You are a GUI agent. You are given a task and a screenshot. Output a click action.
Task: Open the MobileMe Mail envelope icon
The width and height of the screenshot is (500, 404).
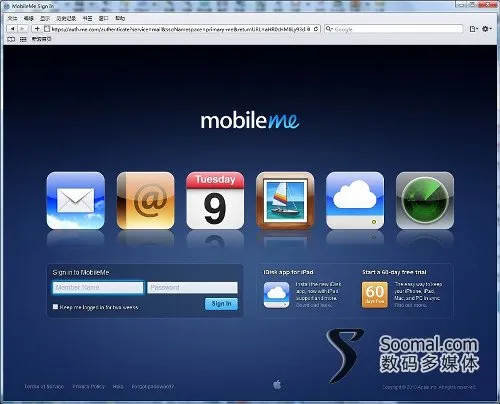(x=76, y=201)
